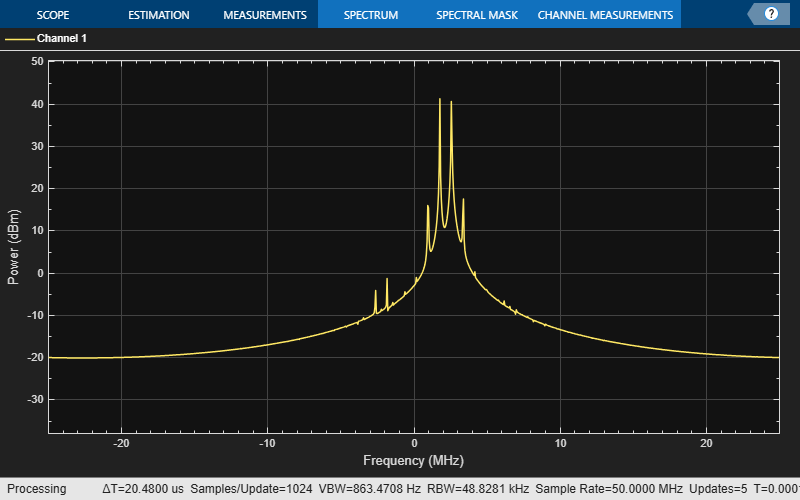The image size is (800, 500).
Task: Click the Processing status indicator
Action: tap(37, 489)
